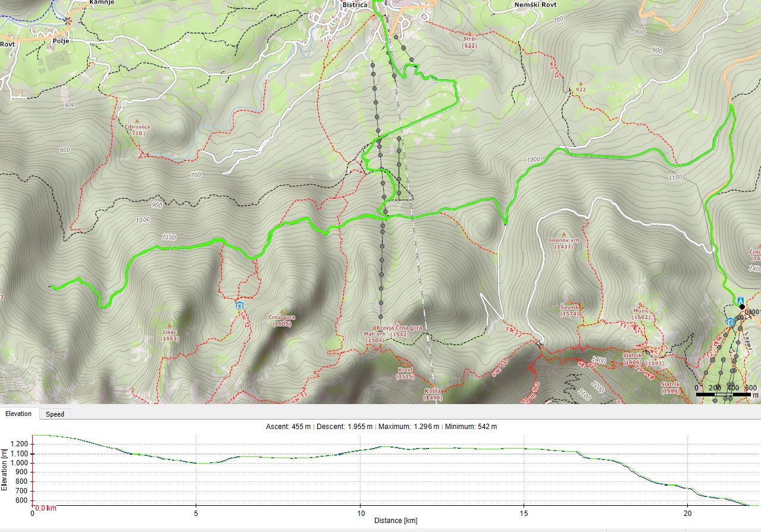Switch to the Speed tab
This screenshot has width=761, height=532.
(55, 414)
